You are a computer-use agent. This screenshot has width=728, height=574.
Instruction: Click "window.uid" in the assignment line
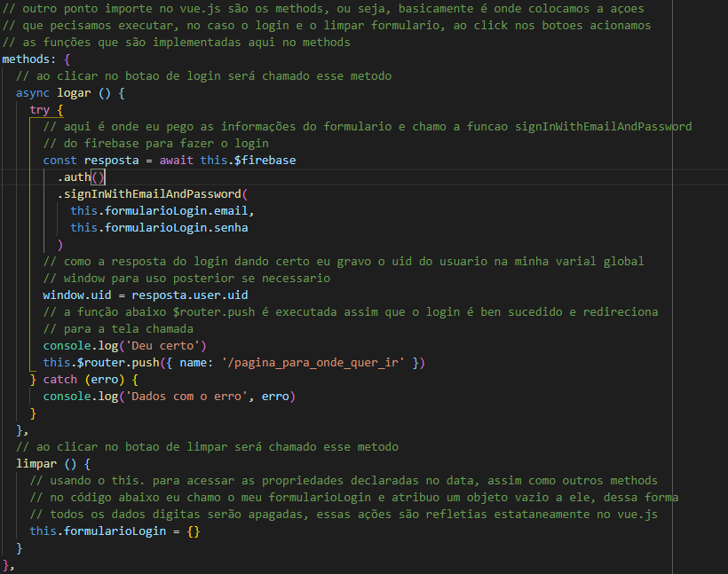tap(81, 295)
